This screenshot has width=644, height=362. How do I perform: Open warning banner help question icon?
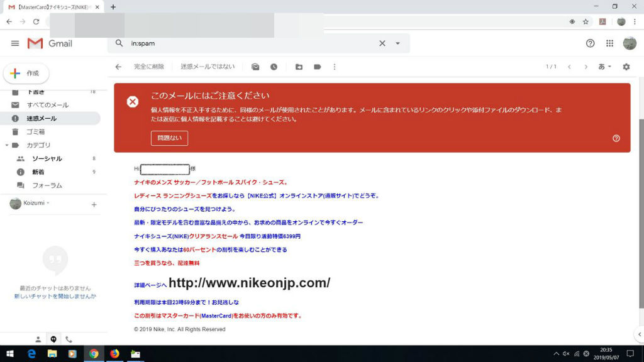616,138
